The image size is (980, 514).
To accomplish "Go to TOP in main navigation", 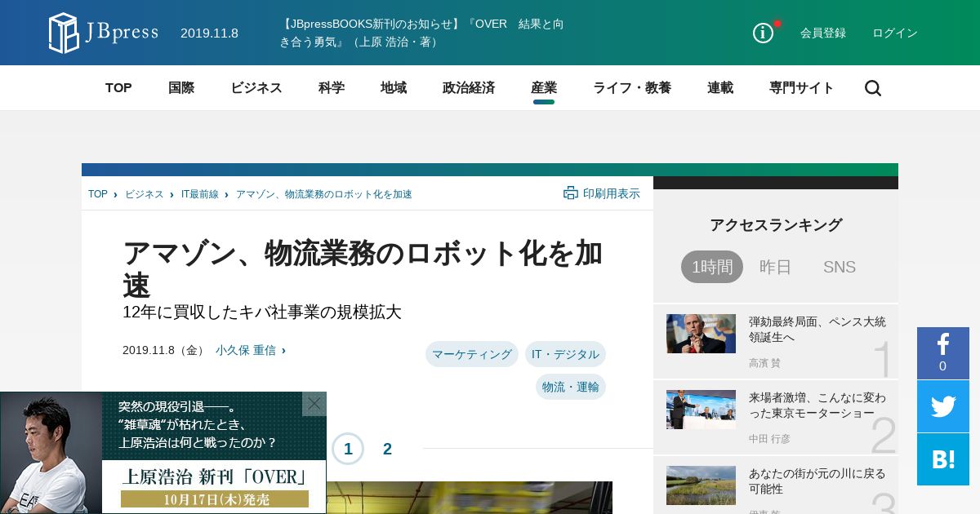I will [118, 88].
